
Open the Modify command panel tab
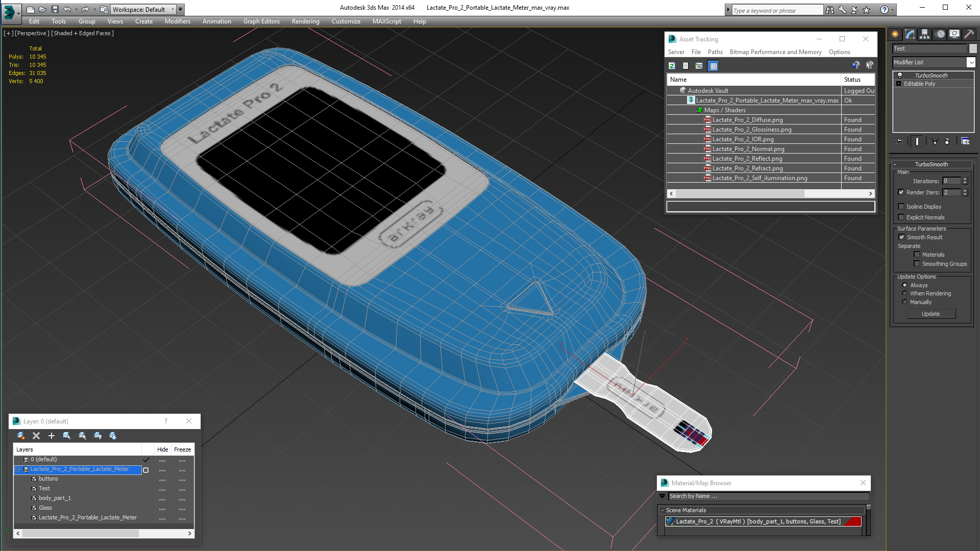(910, 34)
